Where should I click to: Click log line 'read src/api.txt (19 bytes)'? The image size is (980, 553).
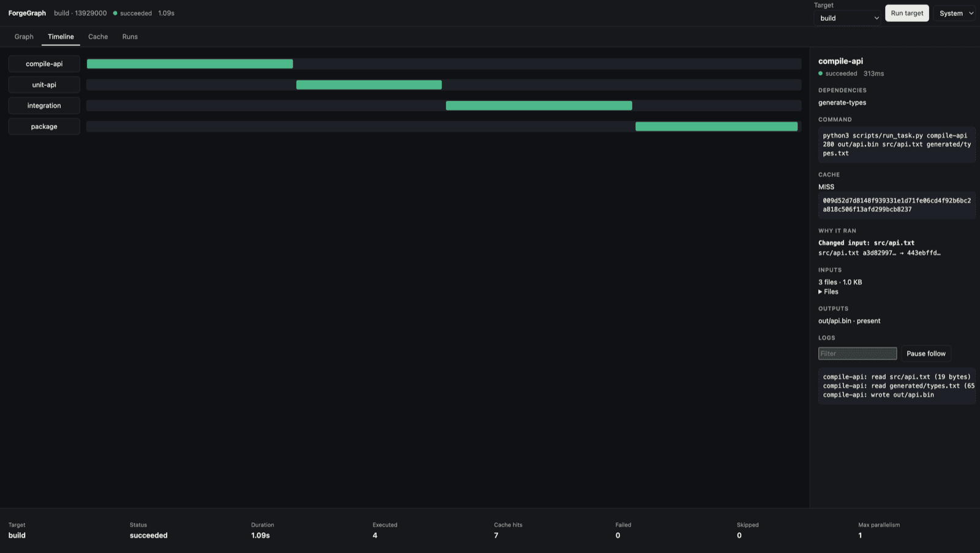click(x=897, y=377)
